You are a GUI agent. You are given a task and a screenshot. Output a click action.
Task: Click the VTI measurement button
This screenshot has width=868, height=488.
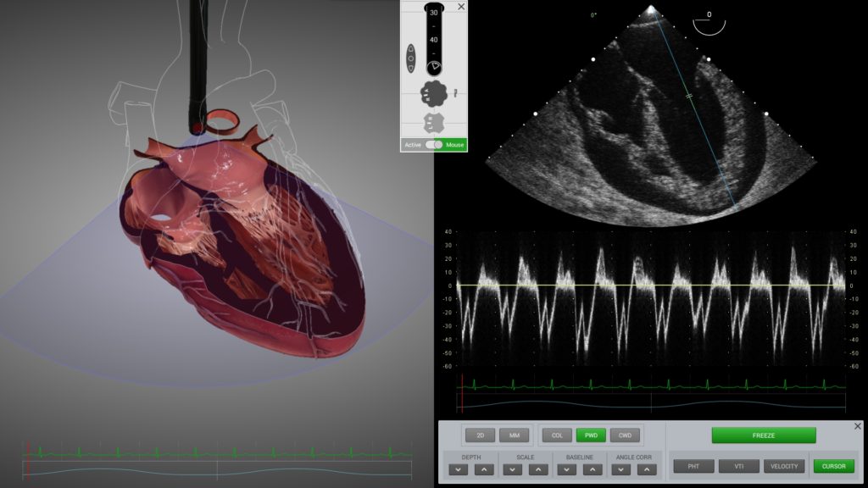click(x=738, y=466)
